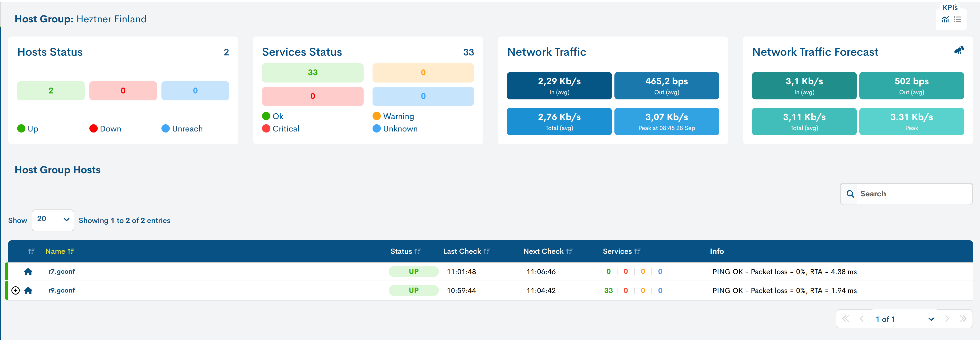Open the '1 of 1' page dropdown
The width and height of the screenshot is (980, 340).
pos(904,319)
